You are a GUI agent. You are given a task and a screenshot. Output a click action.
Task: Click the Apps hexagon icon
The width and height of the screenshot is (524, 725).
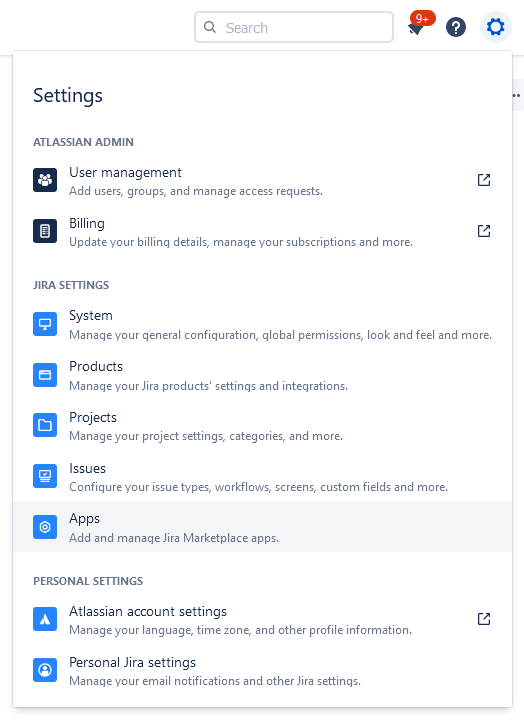point(45,527)
